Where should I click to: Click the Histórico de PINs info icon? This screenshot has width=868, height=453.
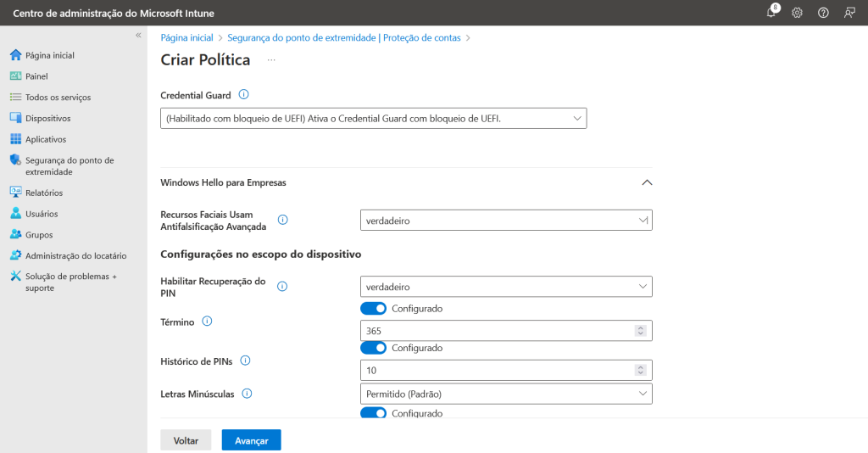click(245, 361)
